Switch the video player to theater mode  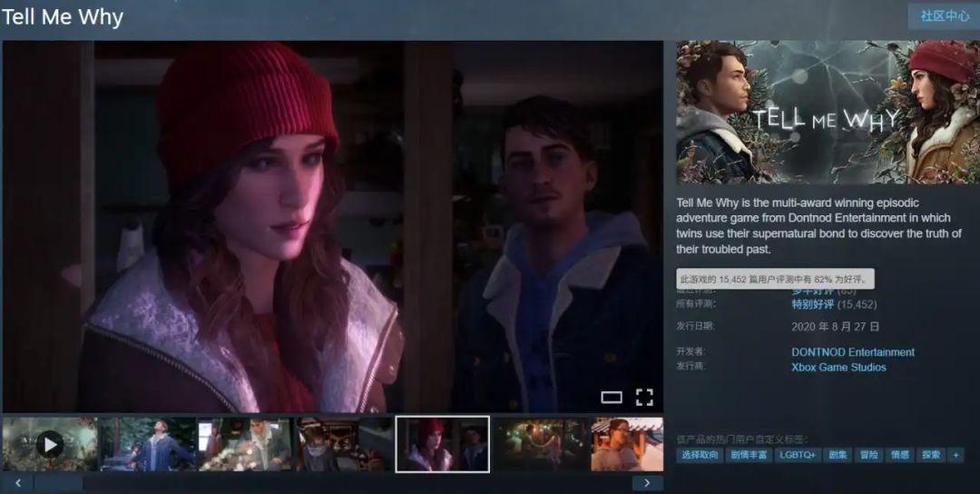[x=612, y=397]
